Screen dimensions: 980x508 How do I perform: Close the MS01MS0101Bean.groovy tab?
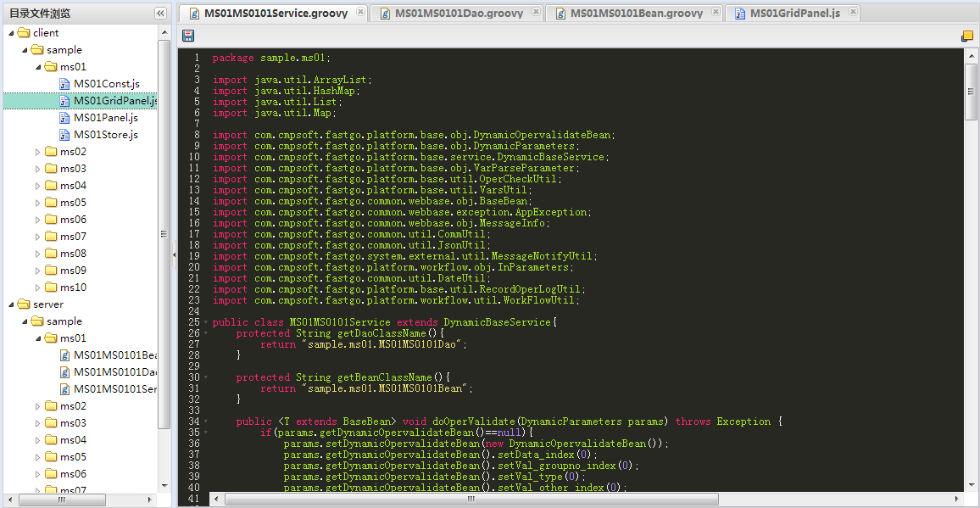pos(716,12)
